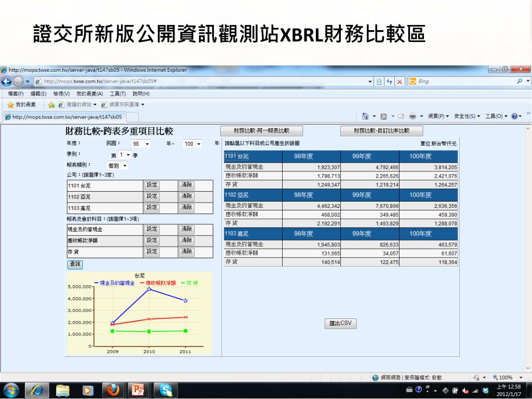This screenshot has height=399, width=532.
Task: Open the quarter dropdown 季別
Action: 124,155
